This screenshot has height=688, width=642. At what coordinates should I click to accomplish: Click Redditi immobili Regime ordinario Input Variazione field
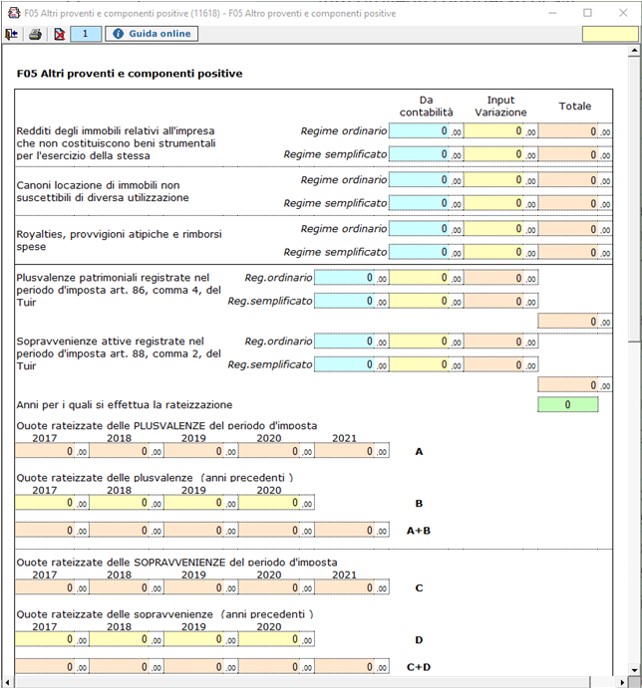click(501, 131)
